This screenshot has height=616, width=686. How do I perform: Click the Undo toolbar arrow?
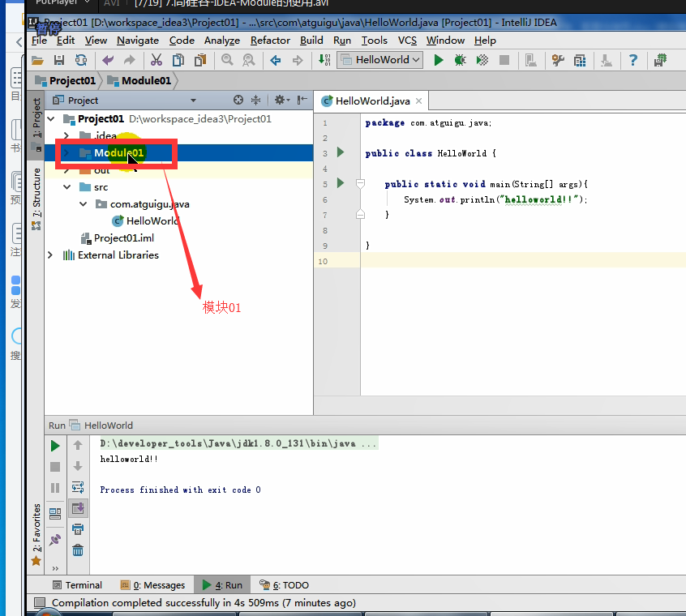coord(108,60)
